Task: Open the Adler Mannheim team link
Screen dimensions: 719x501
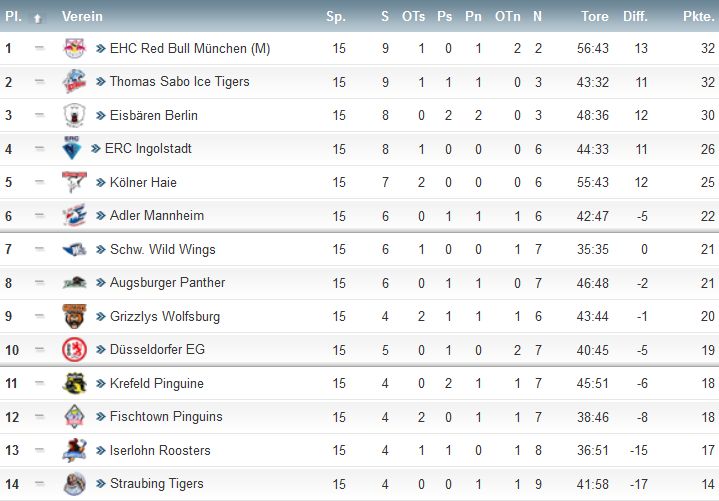Action: (157, 215)
